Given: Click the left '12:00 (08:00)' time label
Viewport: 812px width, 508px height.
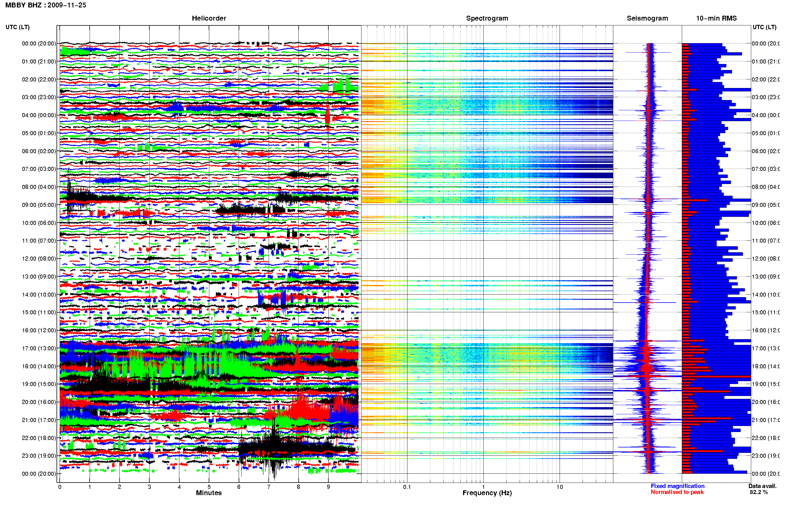Looking at the screenshot, I should 39,259.
